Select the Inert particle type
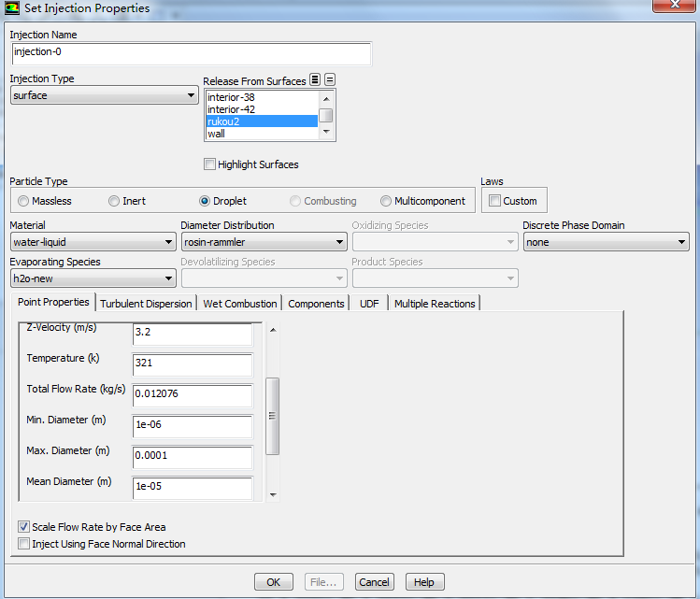 pyautogui.click(x=114, y=201)
